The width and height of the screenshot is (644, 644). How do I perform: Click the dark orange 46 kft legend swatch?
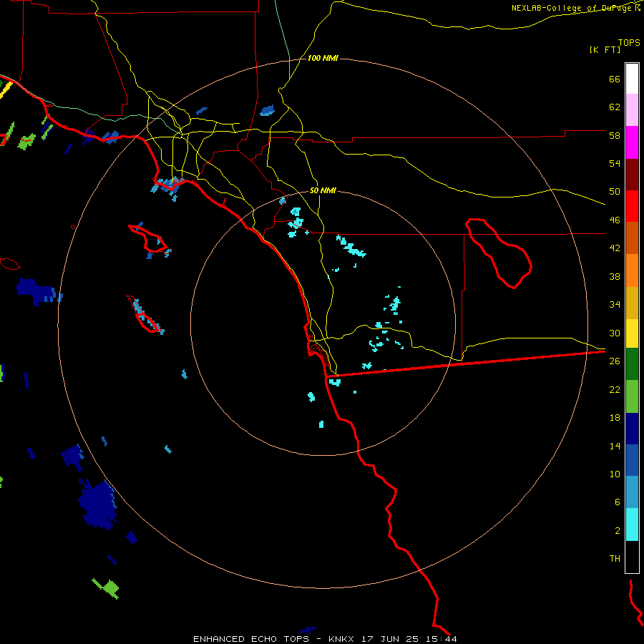pos(632,238)
